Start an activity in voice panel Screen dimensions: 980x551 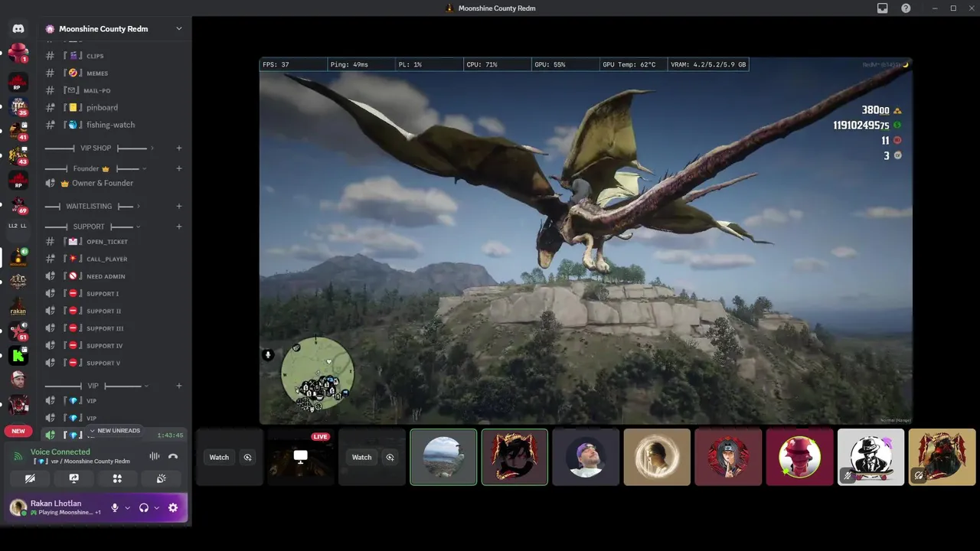117,478
